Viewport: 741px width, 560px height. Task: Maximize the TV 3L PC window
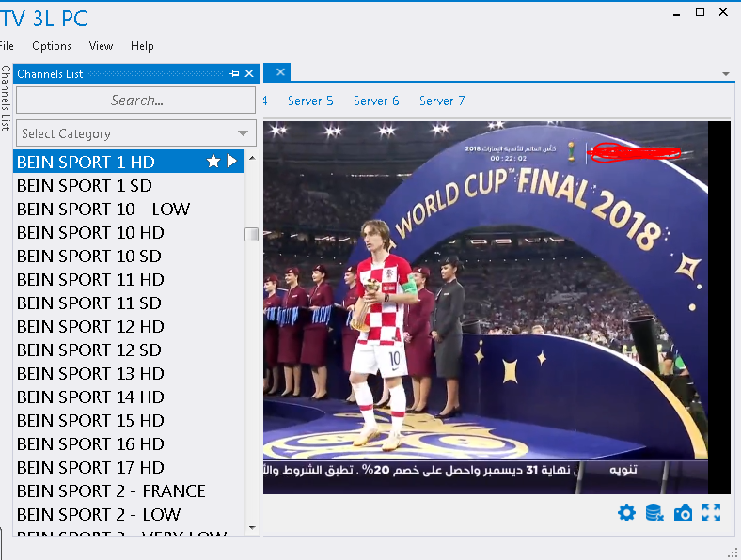(x=700, y=12)
